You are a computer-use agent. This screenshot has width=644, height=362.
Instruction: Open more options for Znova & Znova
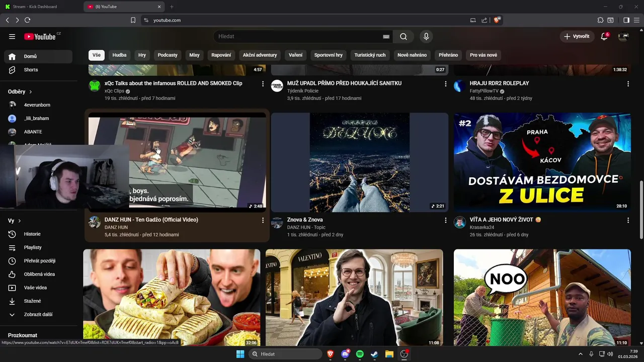[445, 220]
